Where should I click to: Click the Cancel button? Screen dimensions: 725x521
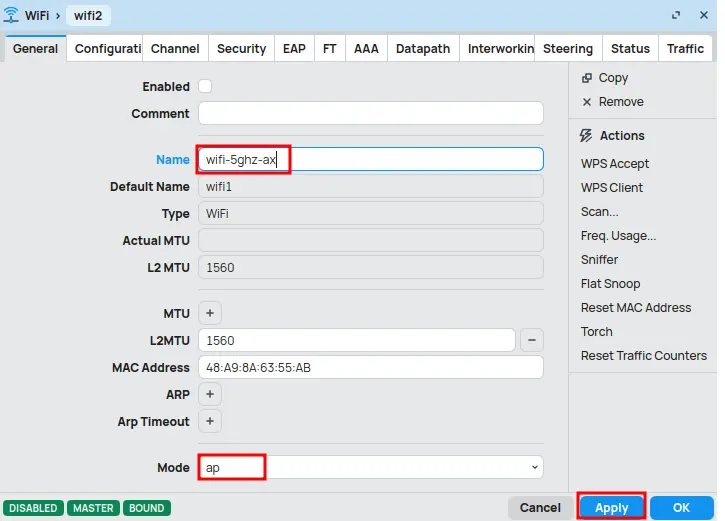(539, 508)
